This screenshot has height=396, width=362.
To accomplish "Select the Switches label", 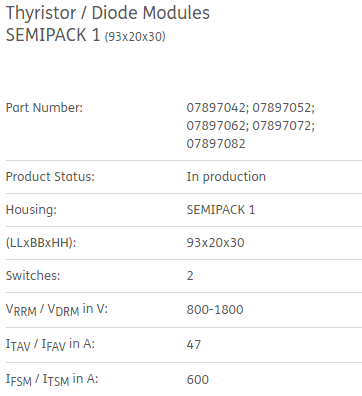I will 33,276.
